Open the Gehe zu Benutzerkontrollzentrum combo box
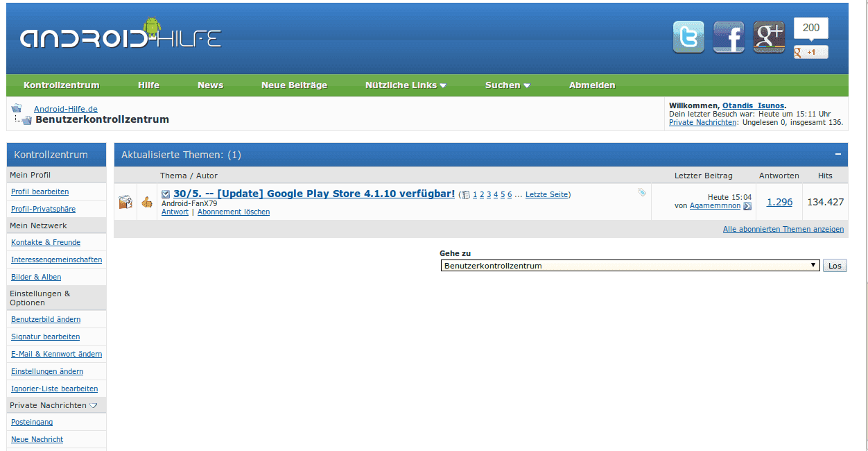Image resolution: width=868 pixels, height=451 pixels. (x=630, y=266)
